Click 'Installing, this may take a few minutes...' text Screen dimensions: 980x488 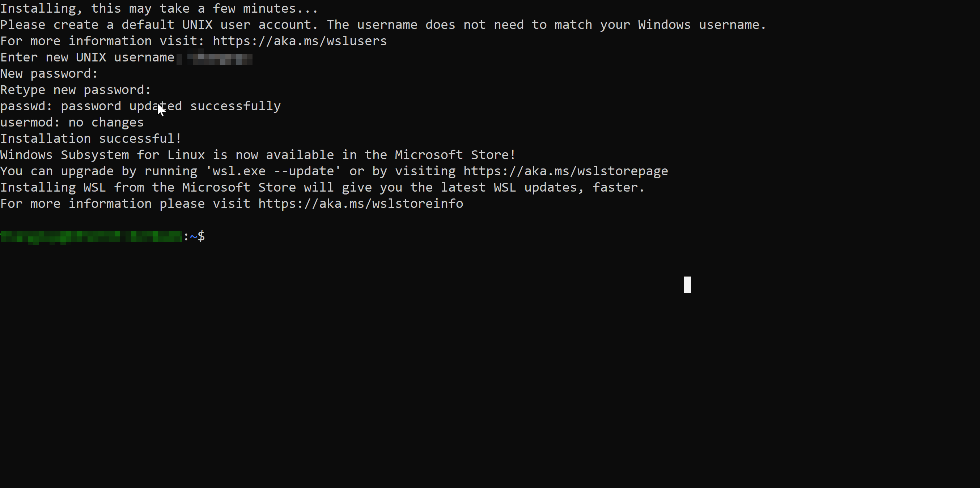(x=159, y=8)
